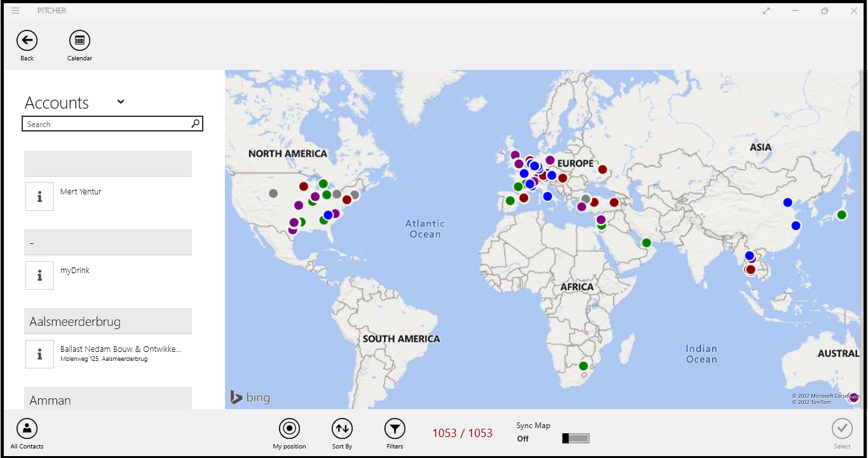Toggle the full-screen expand icon in title bar
Image resolution: width=868 pixels, height=458 pixels.
(767, 11)
